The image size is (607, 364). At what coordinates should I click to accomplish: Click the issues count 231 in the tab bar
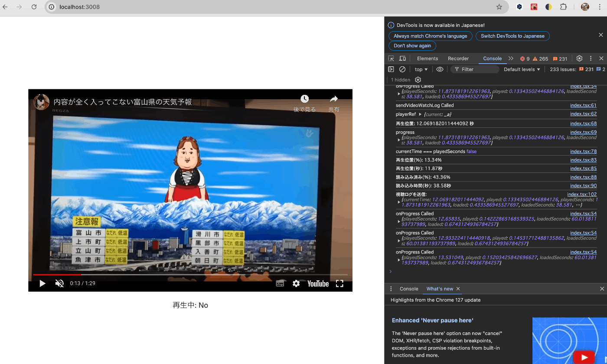[560, 59]
